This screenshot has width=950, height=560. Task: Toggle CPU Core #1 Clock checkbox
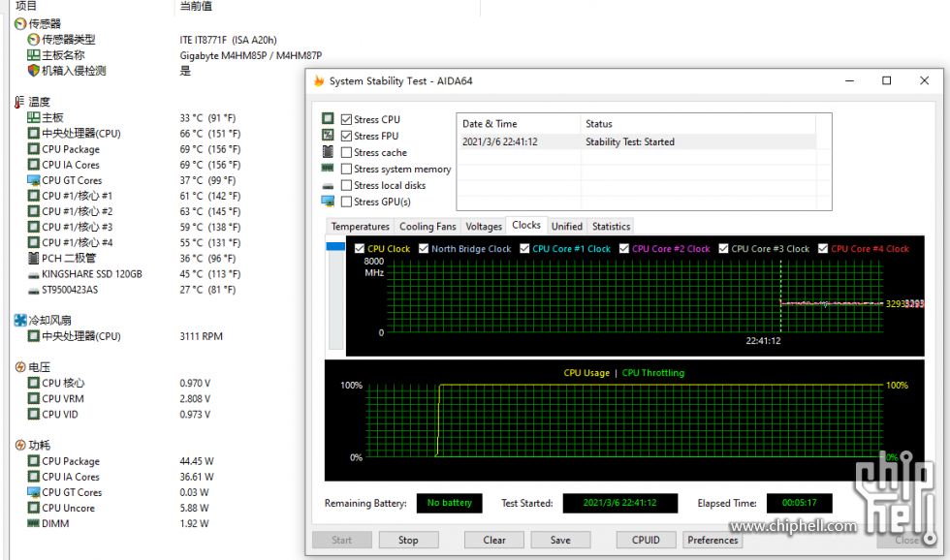(x=524, y=249)
